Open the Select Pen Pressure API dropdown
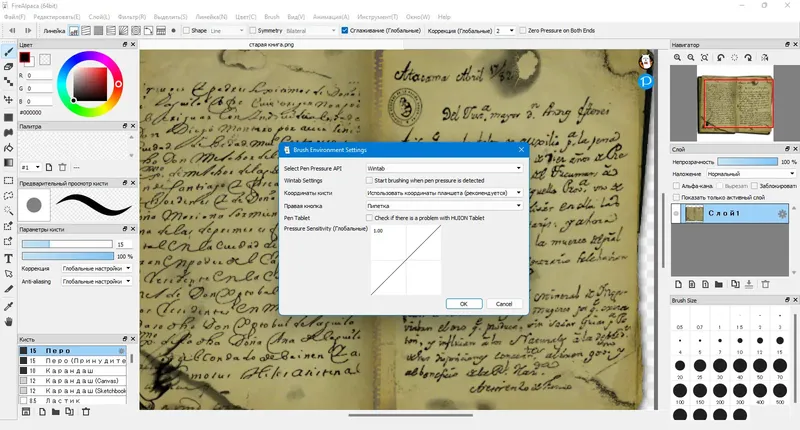Viewport: 800px width, 430px height. pos(444,168)
